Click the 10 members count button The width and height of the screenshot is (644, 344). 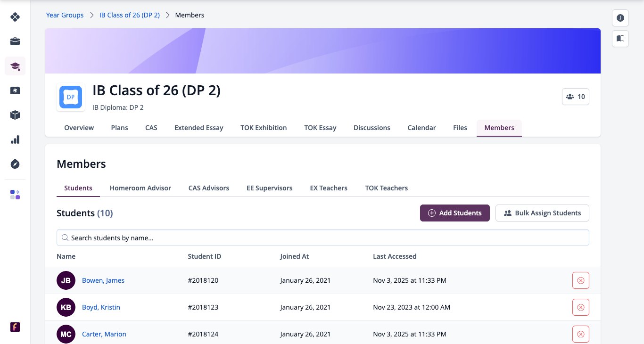[576, 97]
